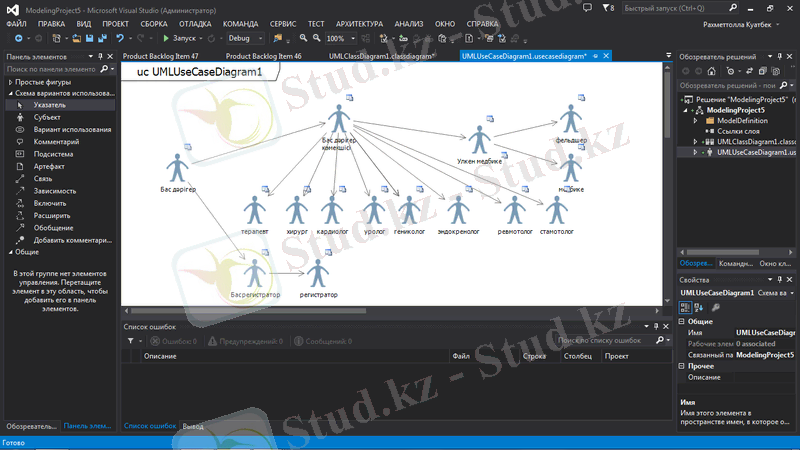Collapse the Схема вариантов использования group
Viewport: 800px width, 450px height.
[7, 93]
